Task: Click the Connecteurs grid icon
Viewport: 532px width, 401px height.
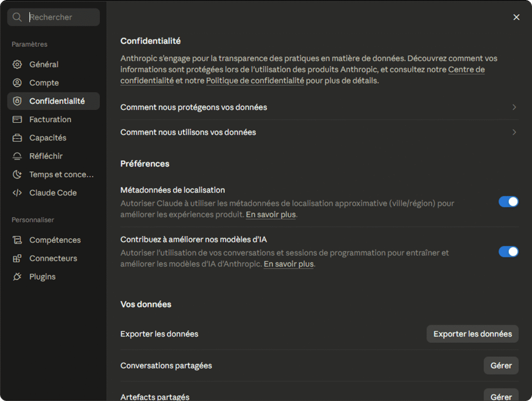Action: point(17,258)
